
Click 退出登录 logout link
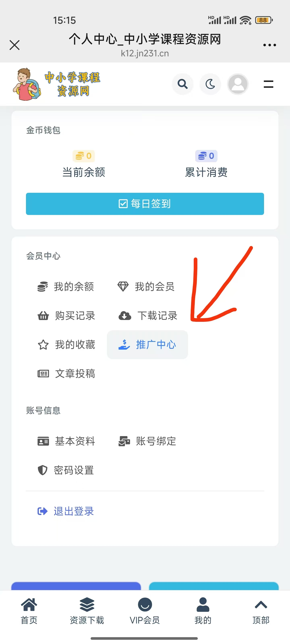(x=66, y=511)
